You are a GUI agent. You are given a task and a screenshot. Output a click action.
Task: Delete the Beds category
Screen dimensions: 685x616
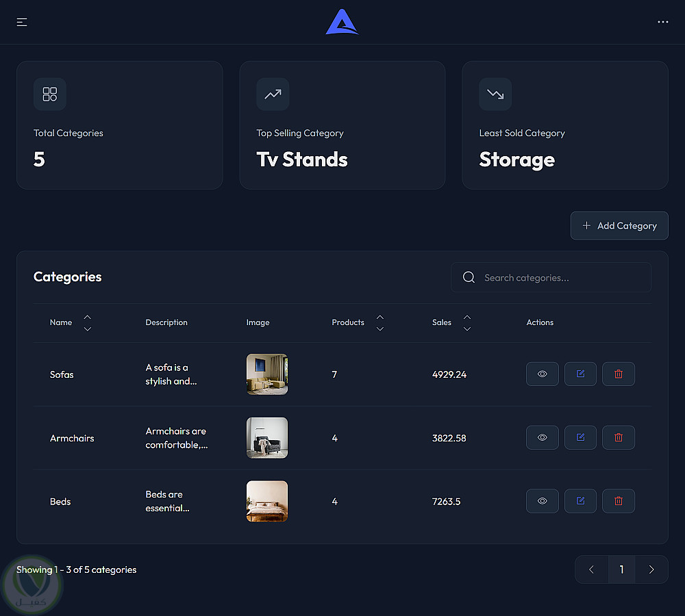pos(618,501)
